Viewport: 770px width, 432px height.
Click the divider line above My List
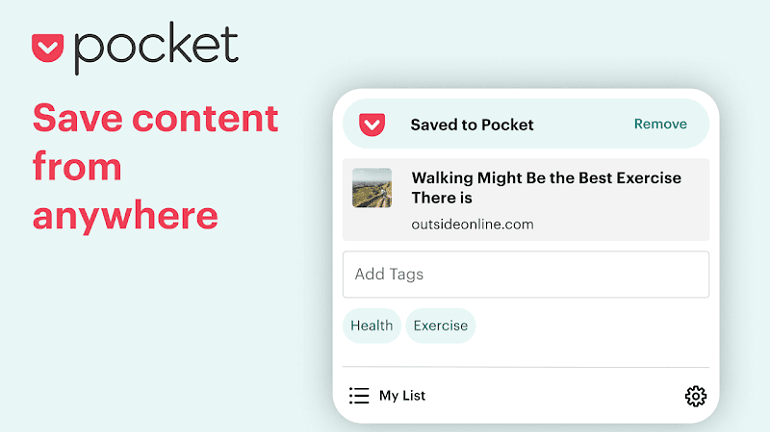[x=526, y=367]
